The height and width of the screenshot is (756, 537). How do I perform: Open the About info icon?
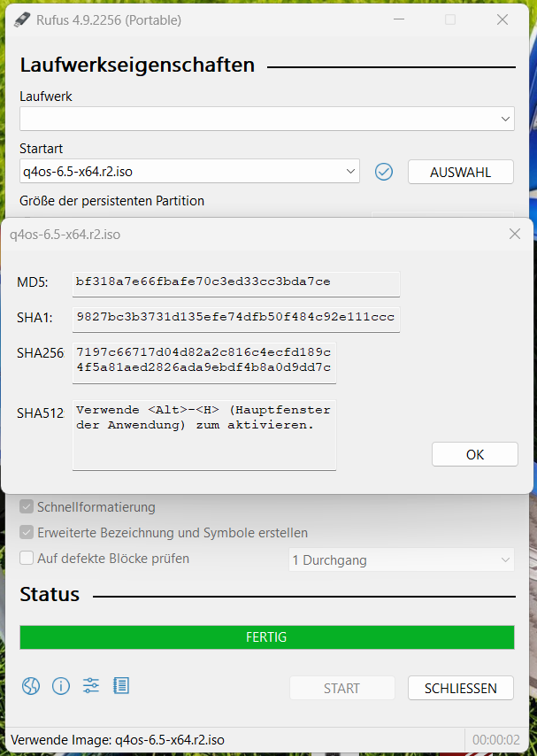[61, 686]
